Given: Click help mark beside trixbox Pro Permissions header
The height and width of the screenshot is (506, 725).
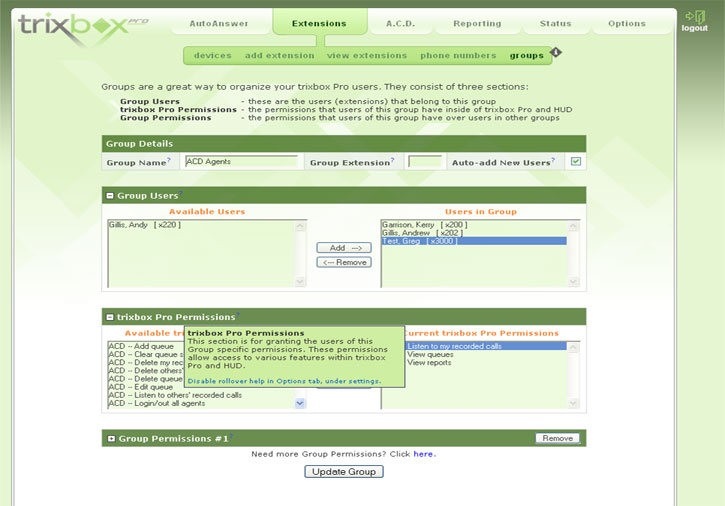Looking at the screenshot, I should point(238,314).
